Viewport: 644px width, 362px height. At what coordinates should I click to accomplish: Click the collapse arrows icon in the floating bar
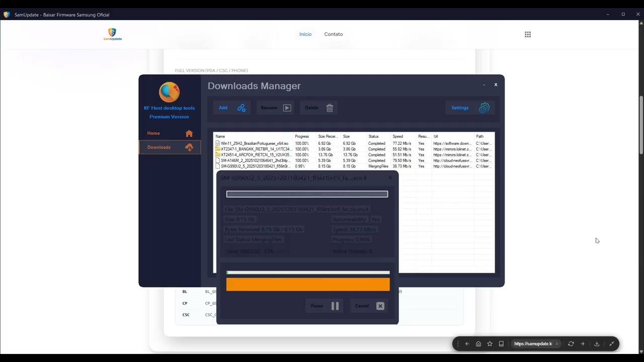[611, 344]
